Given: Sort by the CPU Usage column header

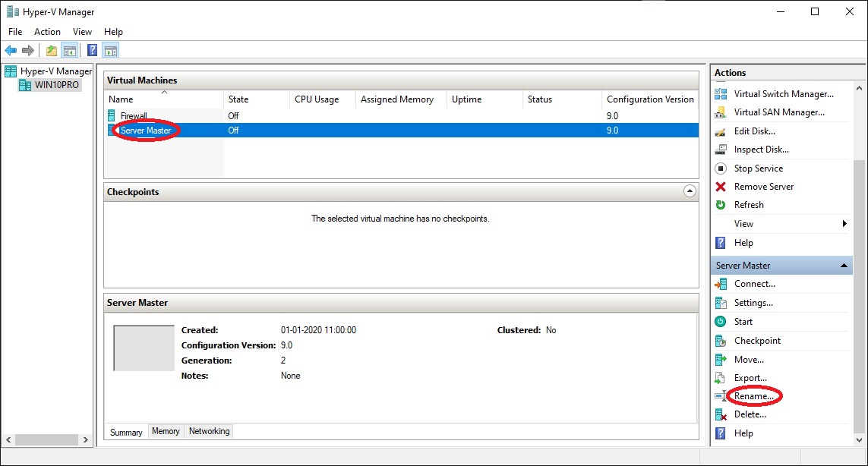Looking at the screenshot, I should pyautogui.click(x=323, y=99).
